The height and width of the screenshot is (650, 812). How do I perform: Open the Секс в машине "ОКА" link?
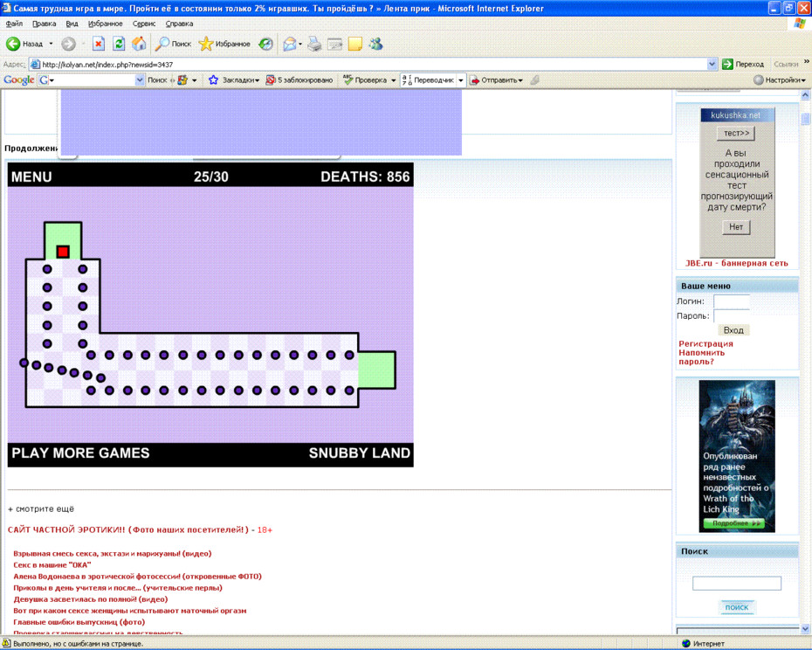click(52, 565)
